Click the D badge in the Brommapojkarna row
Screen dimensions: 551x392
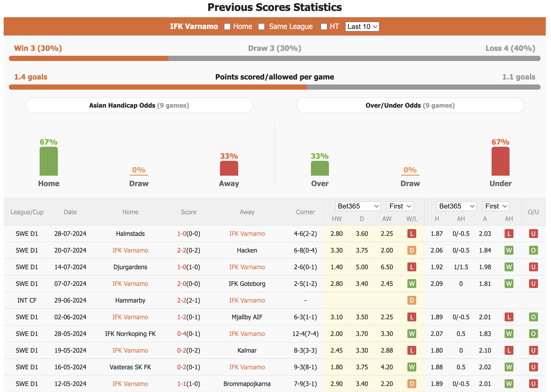click(412, 384)
